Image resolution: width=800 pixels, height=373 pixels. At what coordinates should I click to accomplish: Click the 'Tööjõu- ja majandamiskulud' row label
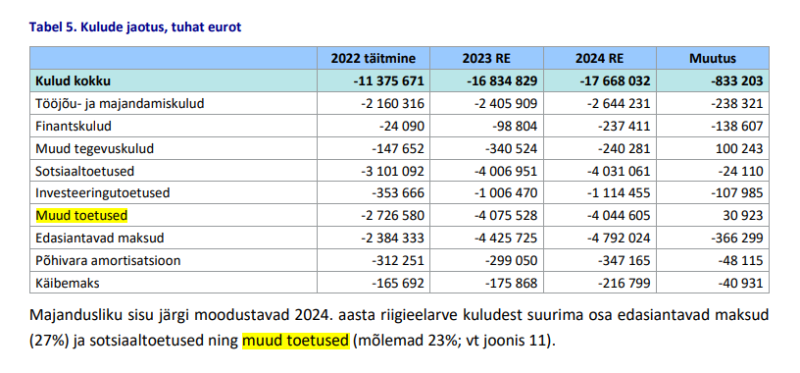pos(120,104)
